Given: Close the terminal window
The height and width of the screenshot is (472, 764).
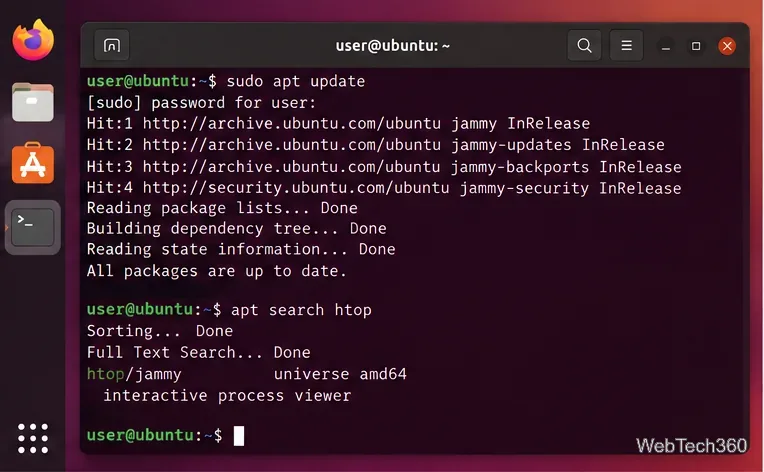Looking at the screenshot, I should [x=727, y=46].
